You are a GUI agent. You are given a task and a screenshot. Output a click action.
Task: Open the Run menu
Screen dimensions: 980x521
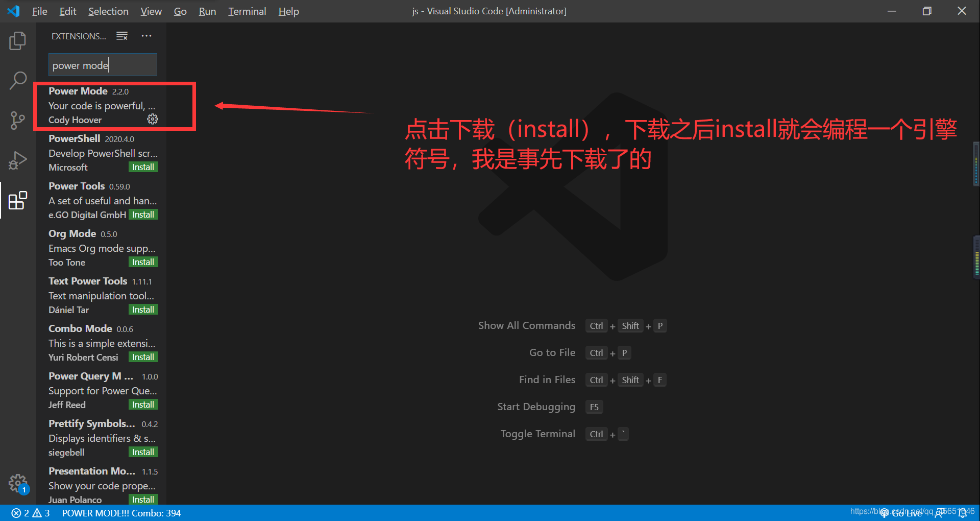click(207, 11)
